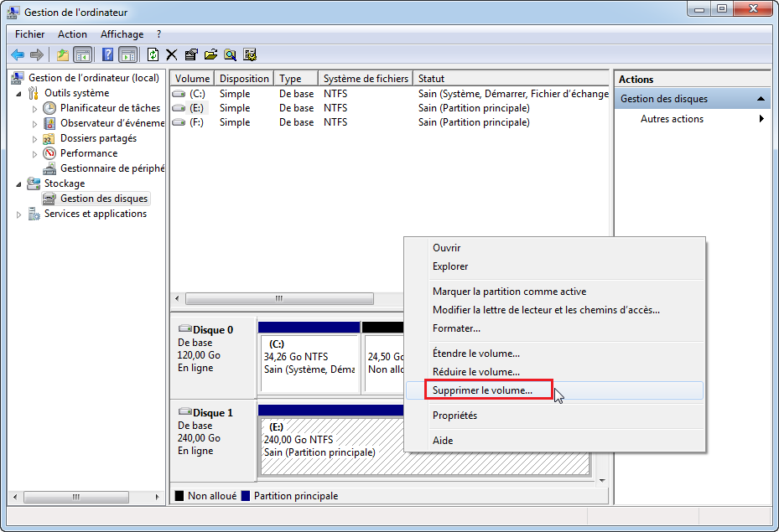This screenshot has height=532, width=779.
Task: Click the Outils système tools icon
Action: 34,93
